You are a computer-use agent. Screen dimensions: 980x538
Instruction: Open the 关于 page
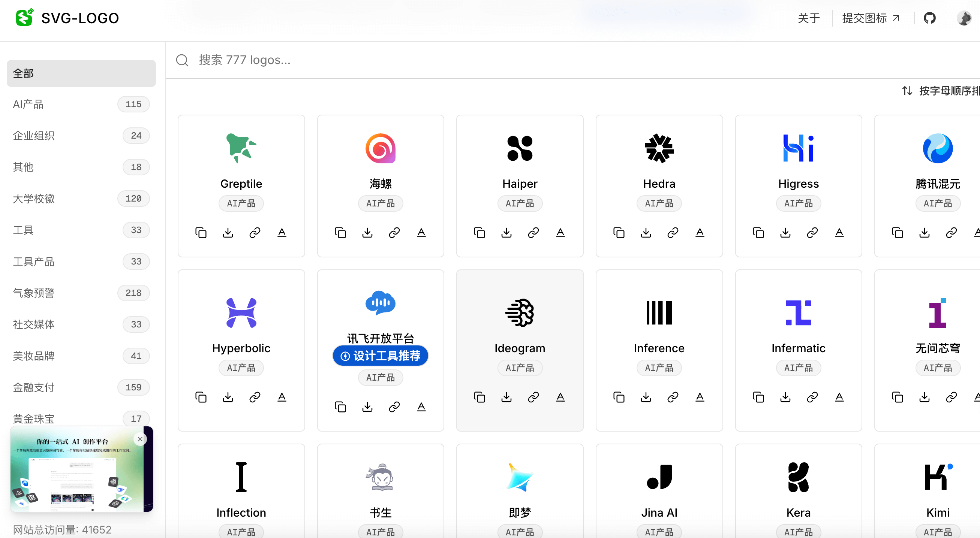coord(808,18)
